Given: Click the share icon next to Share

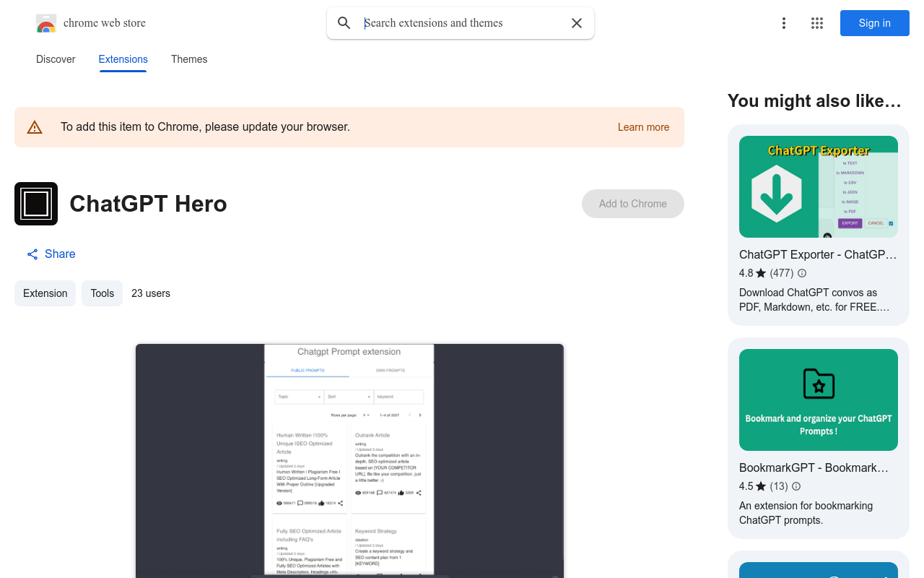Looking at the screenshot, I should coord(32,254).
